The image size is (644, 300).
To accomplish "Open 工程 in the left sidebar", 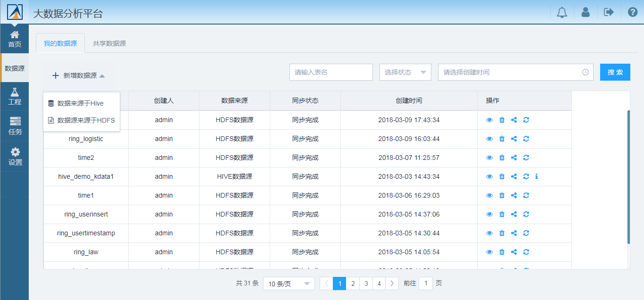I will pyautogui.click(x=15, y=96).
